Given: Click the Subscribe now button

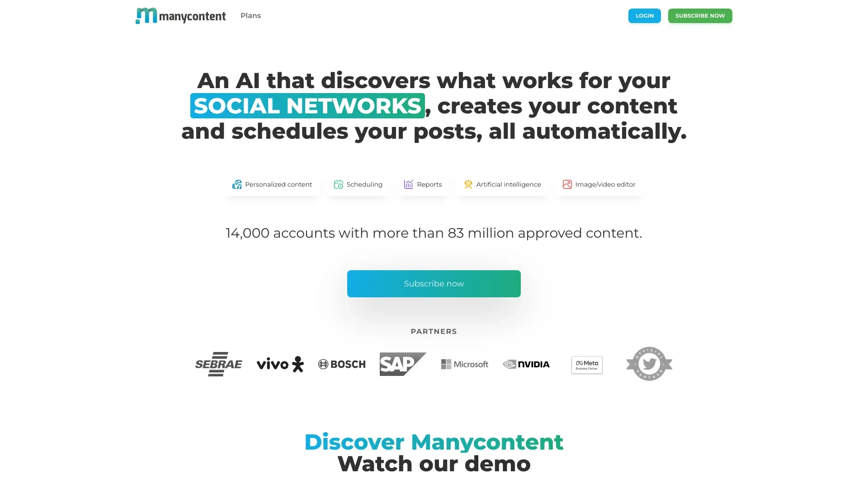Looking at the screenshot, I should [434, 284].
